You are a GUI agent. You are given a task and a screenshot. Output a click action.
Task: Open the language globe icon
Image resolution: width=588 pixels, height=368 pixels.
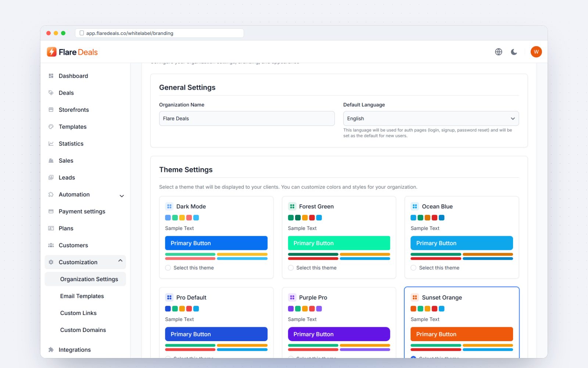499,52
